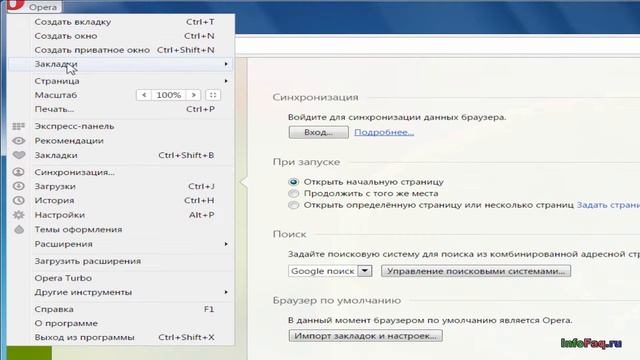Screen dimensions: 640x360
Task: Open Создать приватное окно
Action: (121, 50)
